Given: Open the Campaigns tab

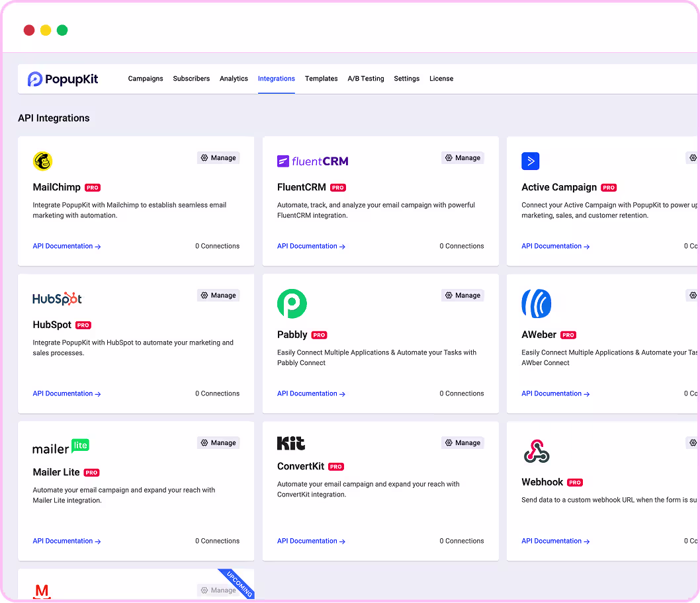Looking at the screenshot, I should coord(146,79).
